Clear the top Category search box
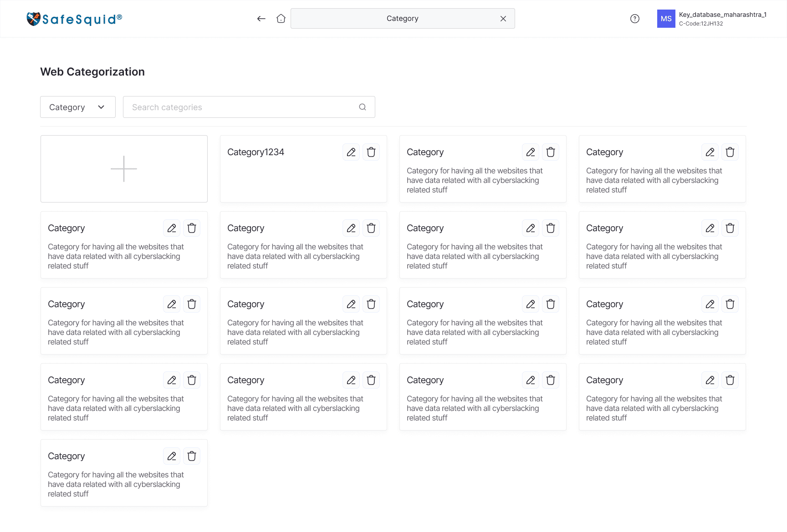The height and width of the screenshot is (532, 787). coord(503,19)
